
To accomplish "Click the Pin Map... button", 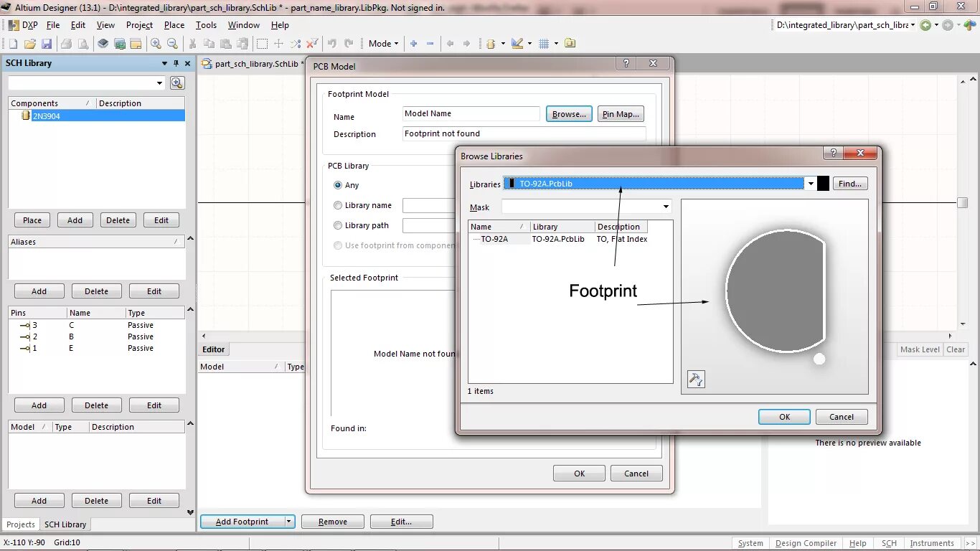I will coord(621,114).
